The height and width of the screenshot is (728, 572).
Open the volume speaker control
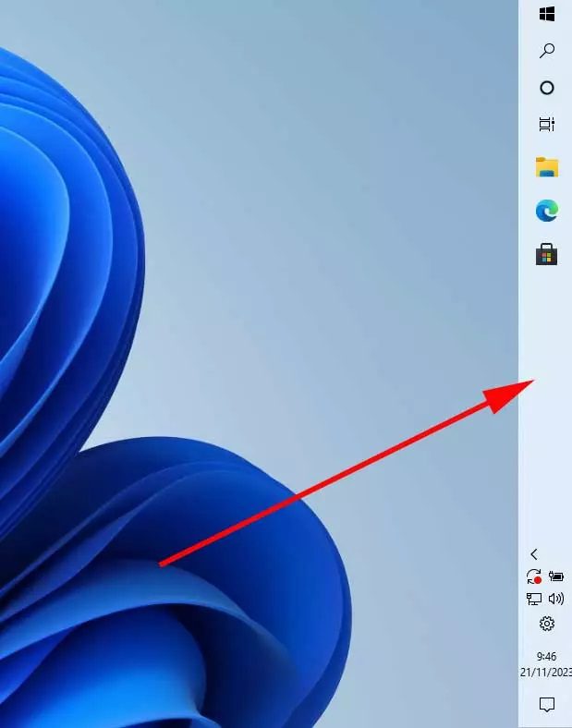coord(555,599)
